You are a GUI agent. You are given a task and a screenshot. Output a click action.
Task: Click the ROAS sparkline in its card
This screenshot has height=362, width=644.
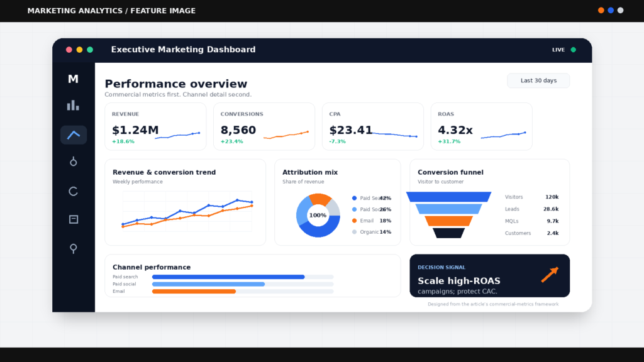[x=504, y=135]
